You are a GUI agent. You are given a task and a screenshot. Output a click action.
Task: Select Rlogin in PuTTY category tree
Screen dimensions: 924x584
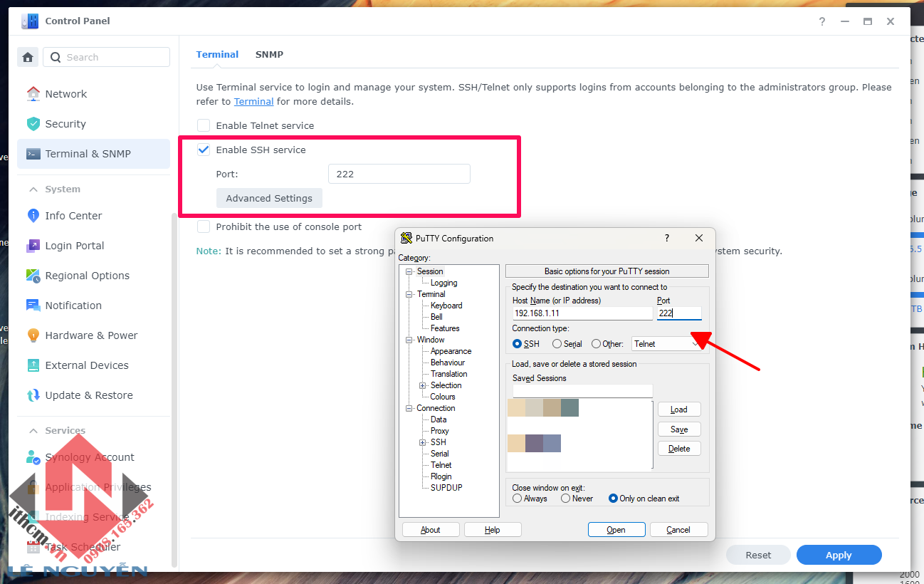click(x=441, y=476)
